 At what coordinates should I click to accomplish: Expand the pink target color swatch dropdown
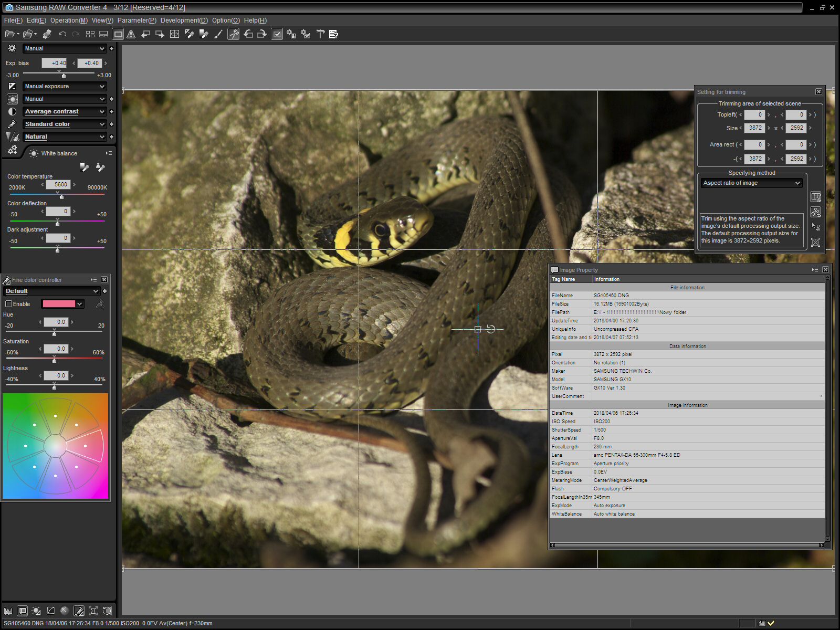pyautogui.click(x=80, y=304)
